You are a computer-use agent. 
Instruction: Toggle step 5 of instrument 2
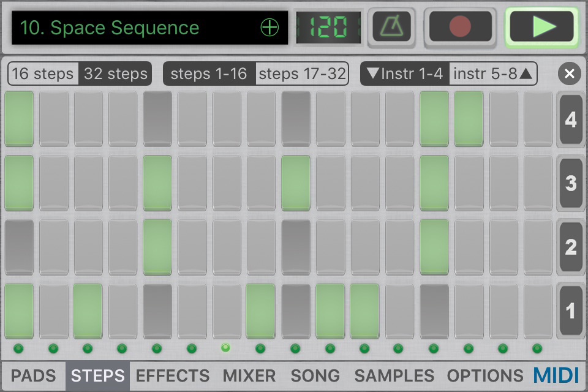tap(157, 247)
